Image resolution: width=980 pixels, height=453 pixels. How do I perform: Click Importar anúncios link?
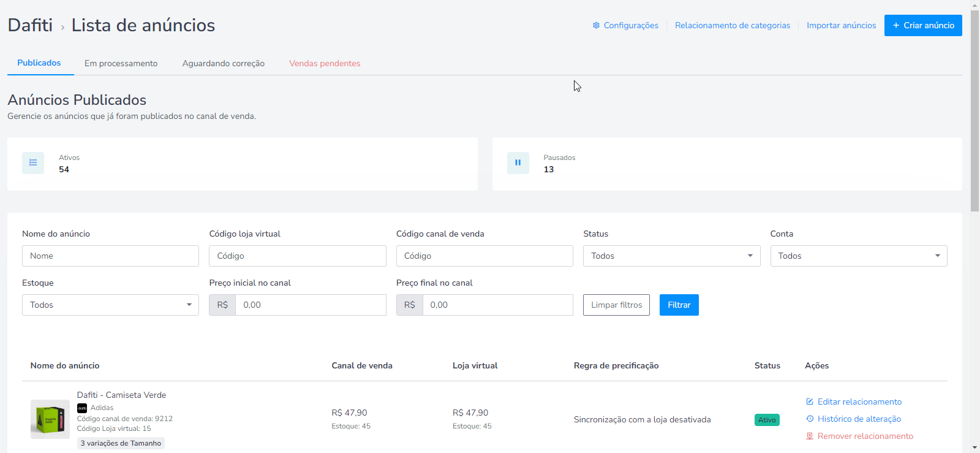pos(841,25)
